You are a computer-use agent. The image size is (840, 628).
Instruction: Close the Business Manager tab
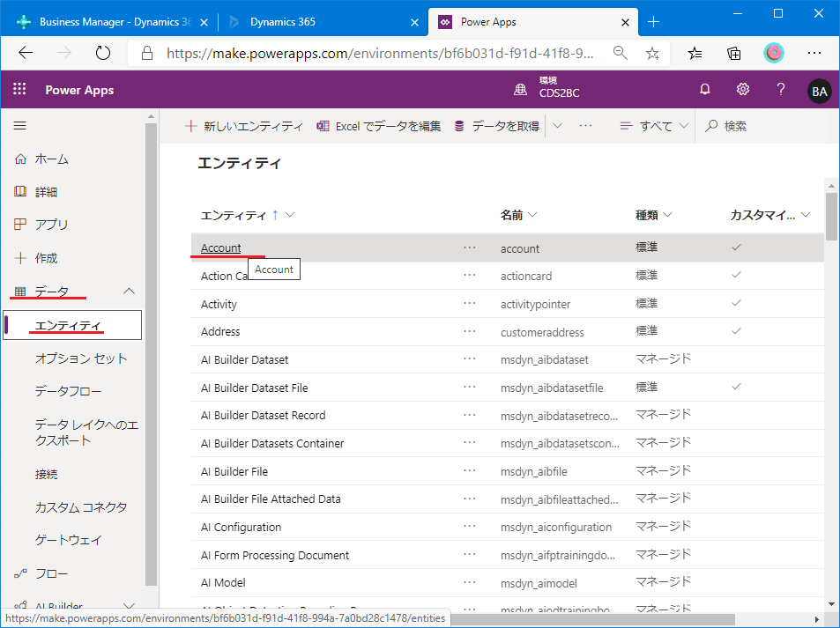point(204,23)
